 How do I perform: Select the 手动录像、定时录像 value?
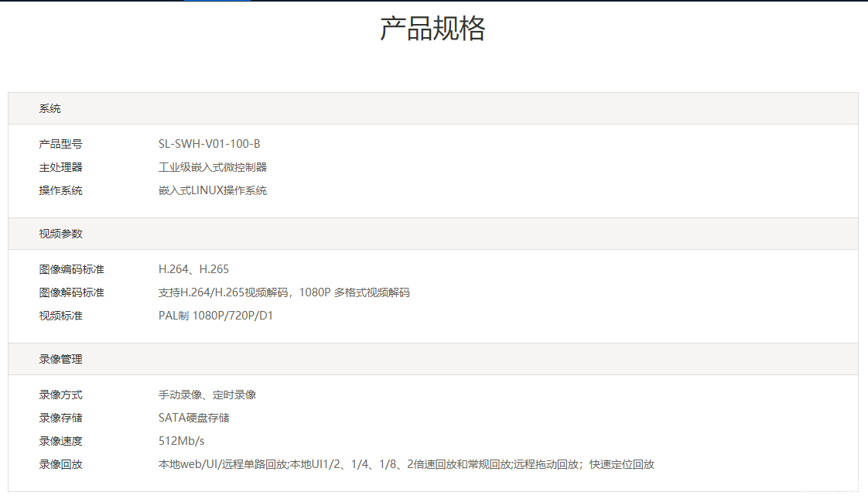(x=207, y=395)
